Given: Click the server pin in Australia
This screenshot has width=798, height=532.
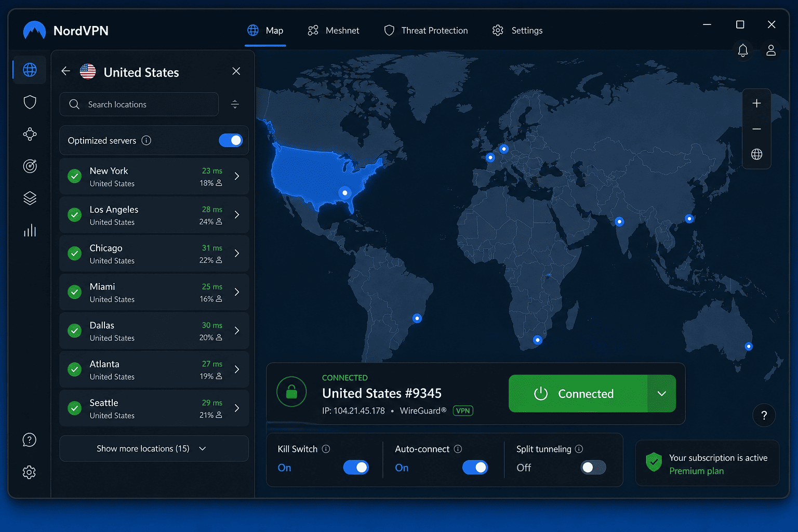Looking at the screenshot, I should 749,347.
